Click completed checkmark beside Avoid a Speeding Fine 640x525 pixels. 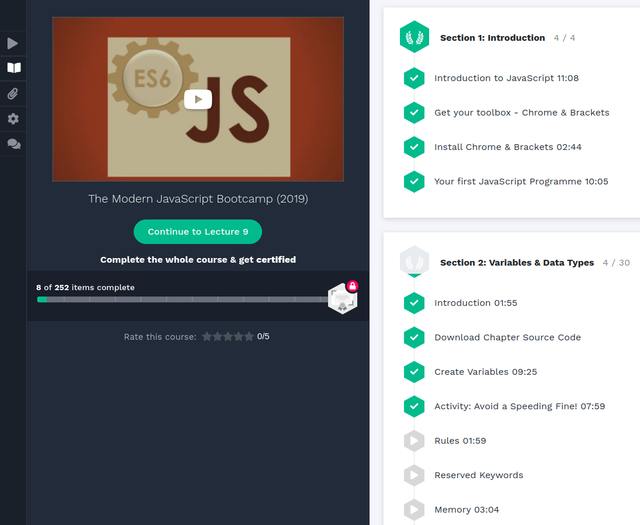[x=414, y=406]
